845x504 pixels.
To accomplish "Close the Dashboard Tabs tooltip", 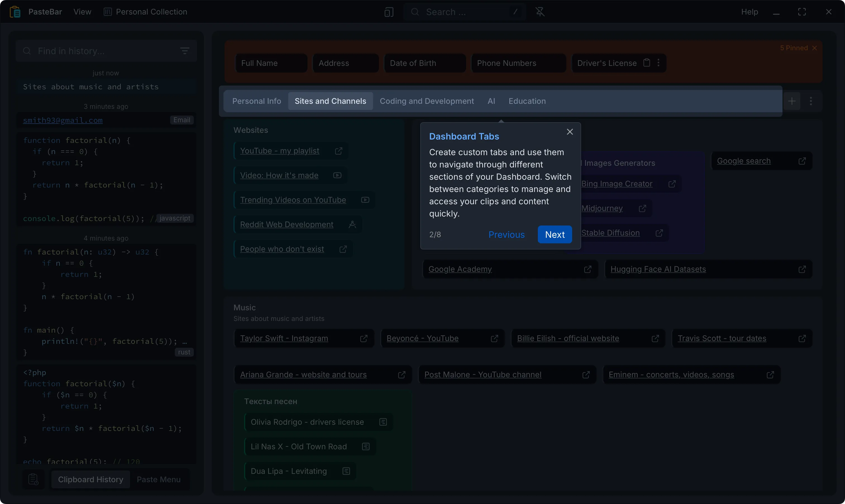I will [x=570, y=132].
